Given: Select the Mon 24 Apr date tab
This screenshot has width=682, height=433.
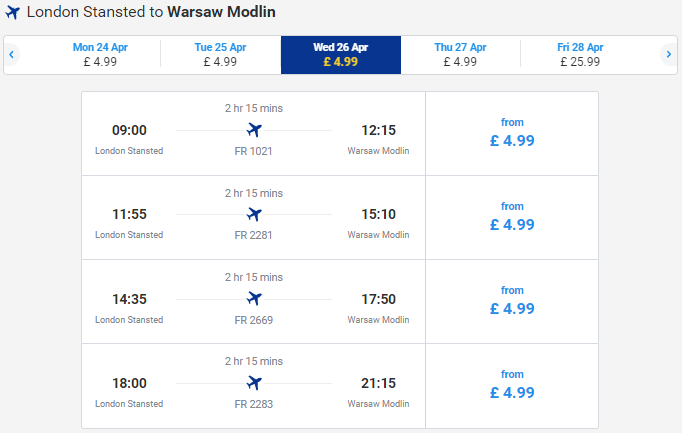Looking at the screenshot, I should tap(100, 55).
